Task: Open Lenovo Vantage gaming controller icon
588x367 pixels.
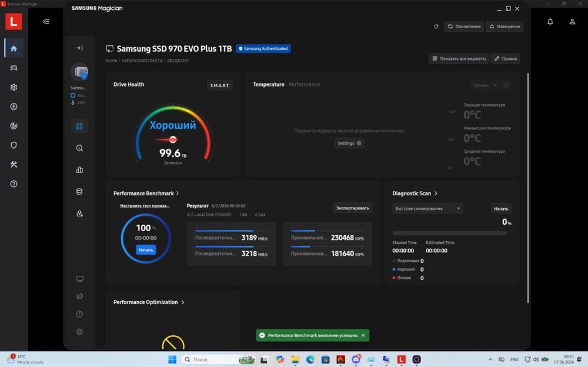Action: (x=14, y=68)
